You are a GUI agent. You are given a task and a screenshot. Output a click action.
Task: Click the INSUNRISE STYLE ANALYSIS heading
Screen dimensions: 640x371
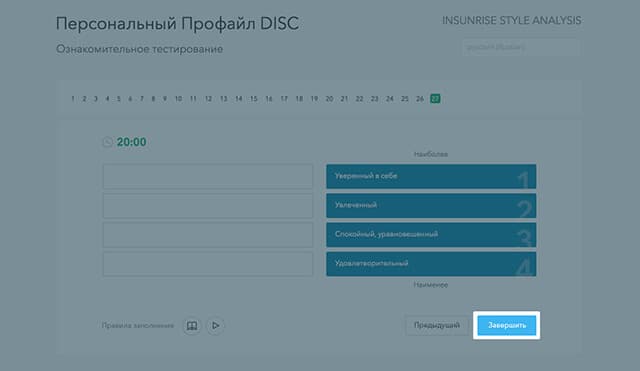pyautogui.click(x=512, y=20)
